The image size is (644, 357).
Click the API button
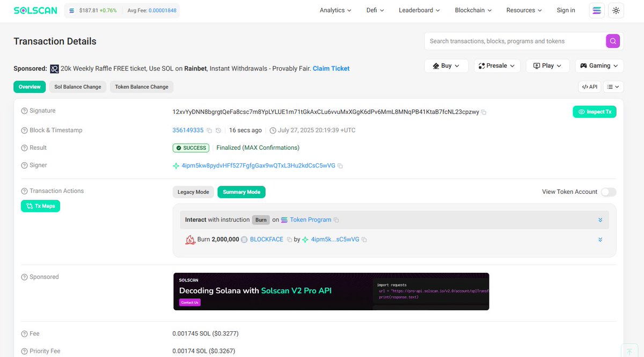pos(589,86)
